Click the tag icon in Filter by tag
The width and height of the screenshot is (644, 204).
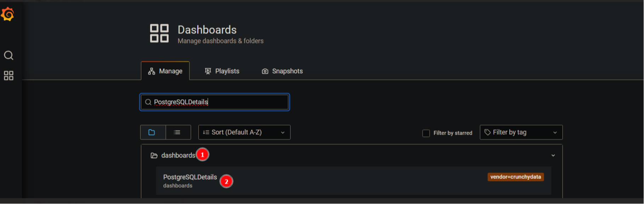click(487, 132)
